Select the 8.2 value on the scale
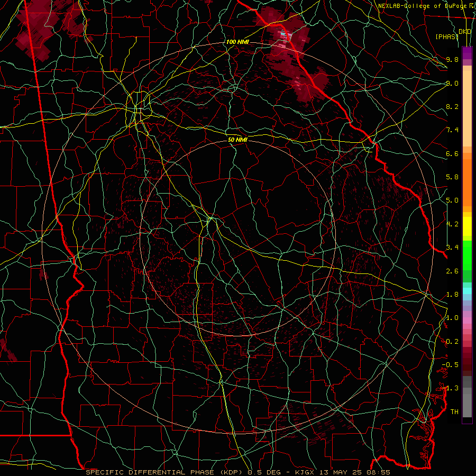The height and width of the screenshot is (476, 476). (x=452, y=106)
